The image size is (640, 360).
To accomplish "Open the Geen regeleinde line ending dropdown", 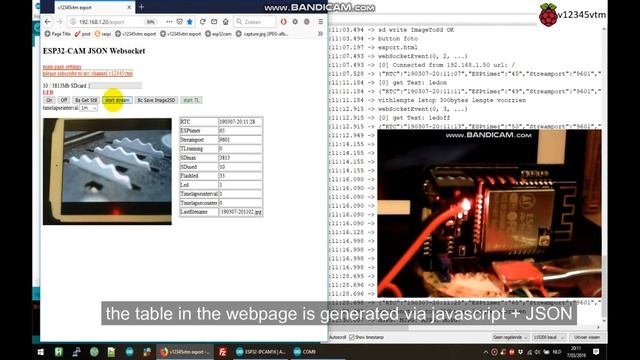I will coord(510,337).
